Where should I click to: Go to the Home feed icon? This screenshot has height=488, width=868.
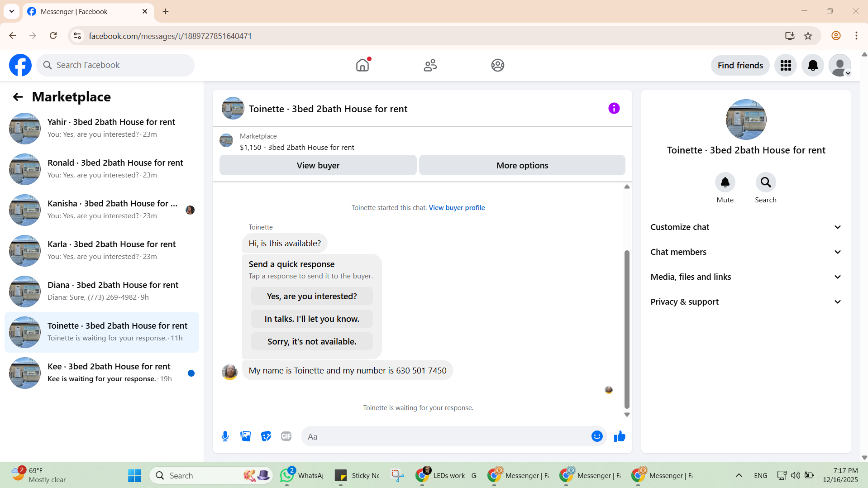point(362,65)
